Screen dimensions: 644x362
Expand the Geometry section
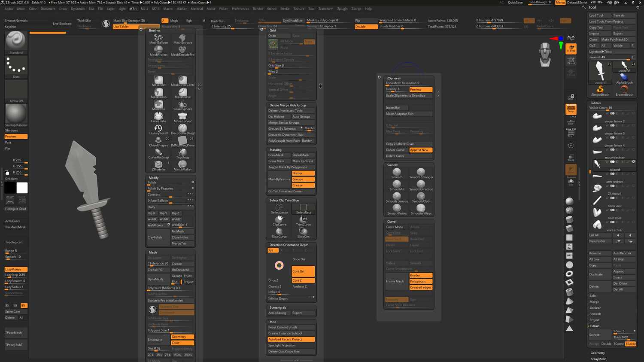pos(597,353)
